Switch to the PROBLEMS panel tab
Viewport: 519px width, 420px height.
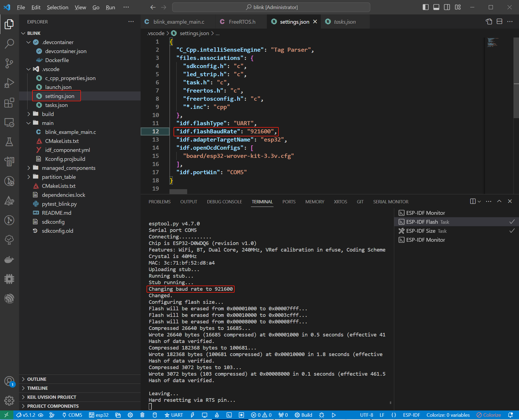[x=159, y=202]
